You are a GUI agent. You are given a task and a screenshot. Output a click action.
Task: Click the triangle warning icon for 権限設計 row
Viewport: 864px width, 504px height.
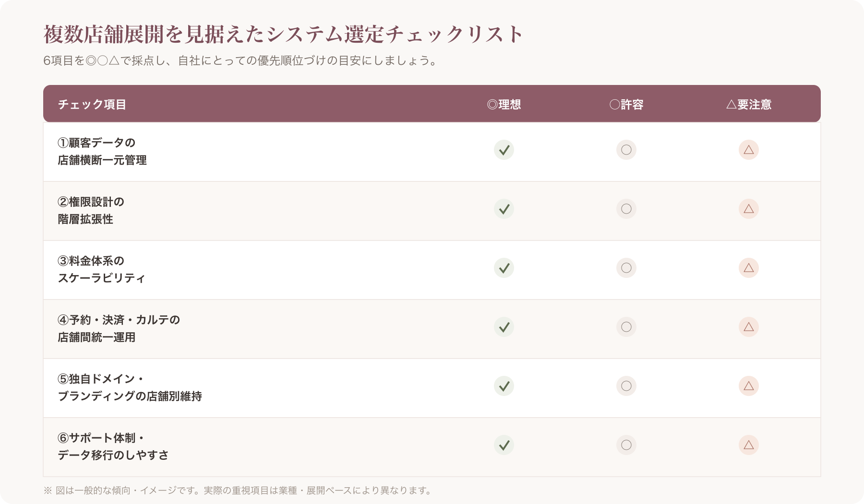pyautogui.click(x=749, y=209)
